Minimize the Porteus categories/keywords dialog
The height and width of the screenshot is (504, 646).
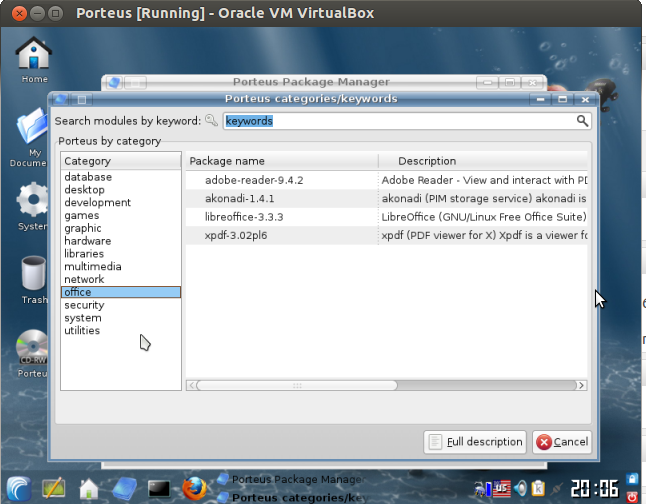tap(541, 99)
